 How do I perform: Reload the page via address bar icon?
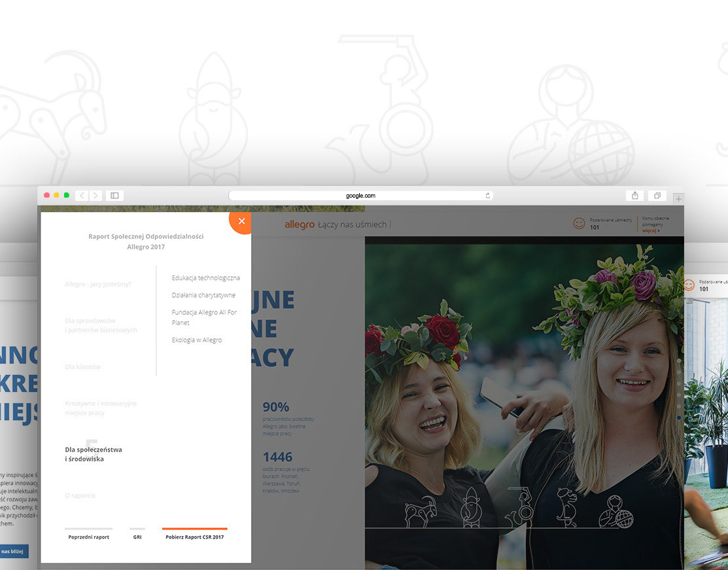point(487,196)
